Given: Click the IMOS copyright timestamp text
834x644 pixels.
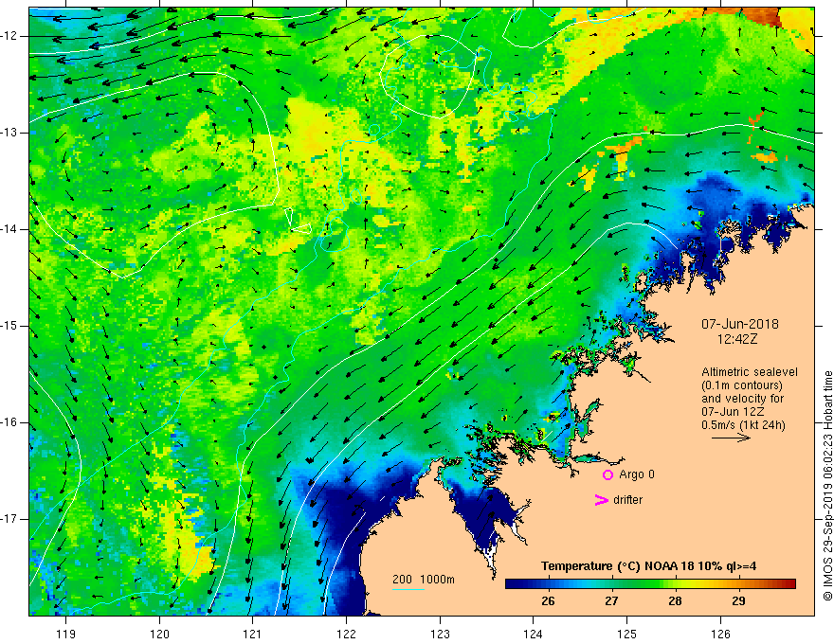Looking at the screenshot, I should pyautogui.click(x=827, y=487).
